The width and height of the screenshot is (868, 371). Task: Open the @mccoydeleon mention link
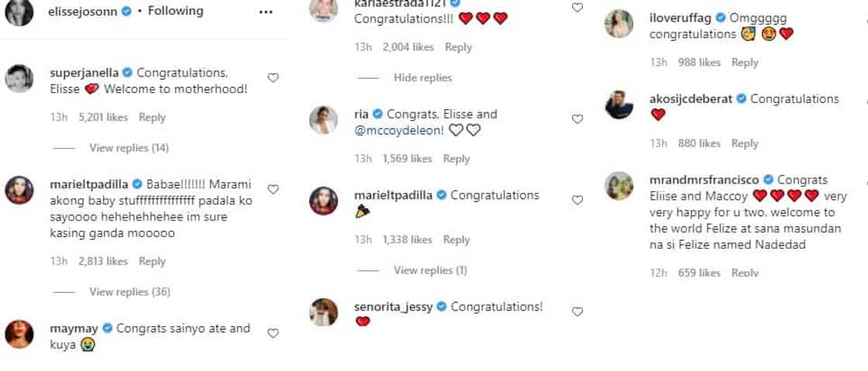(x=399, y=130)
